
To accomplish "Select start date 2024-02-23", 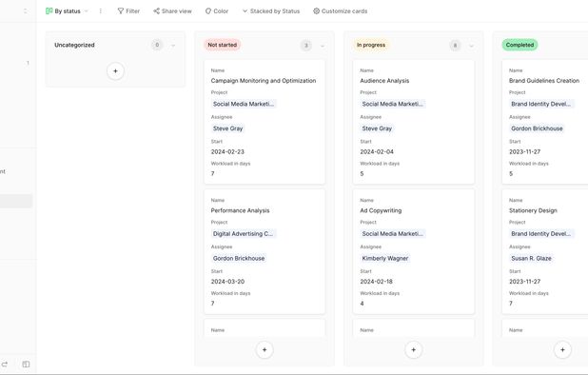I will 227,151.
